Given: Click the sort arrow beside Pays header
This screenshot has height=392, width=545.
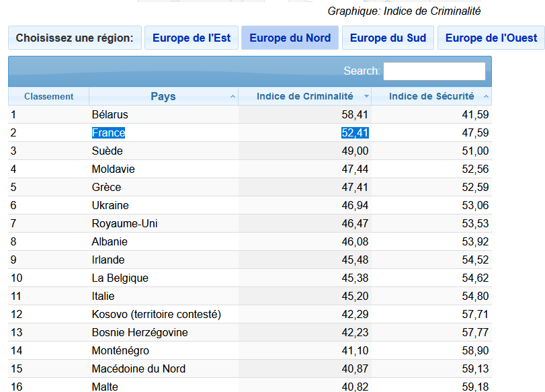Looking at the screenshot, I should (x=233, y=97).
